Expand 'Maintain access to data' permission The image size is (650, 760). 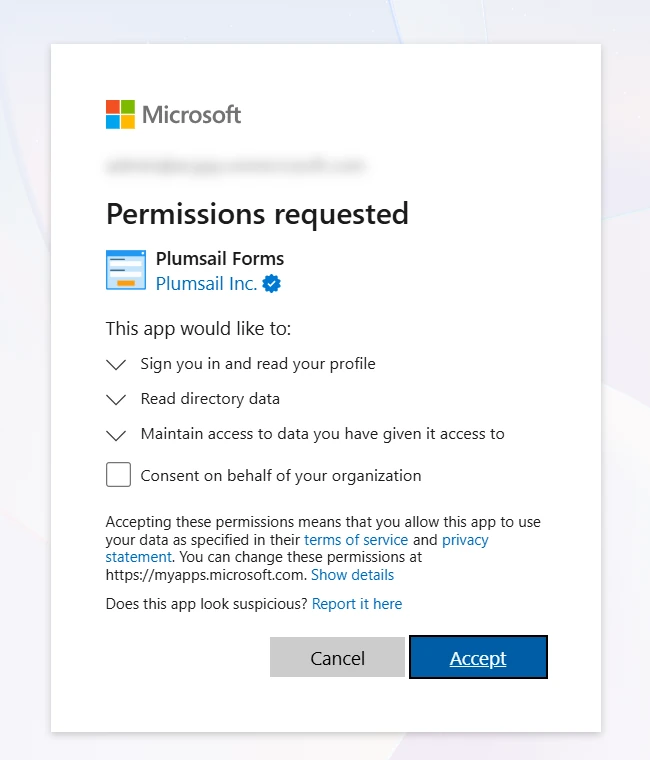tap(116, 435)
